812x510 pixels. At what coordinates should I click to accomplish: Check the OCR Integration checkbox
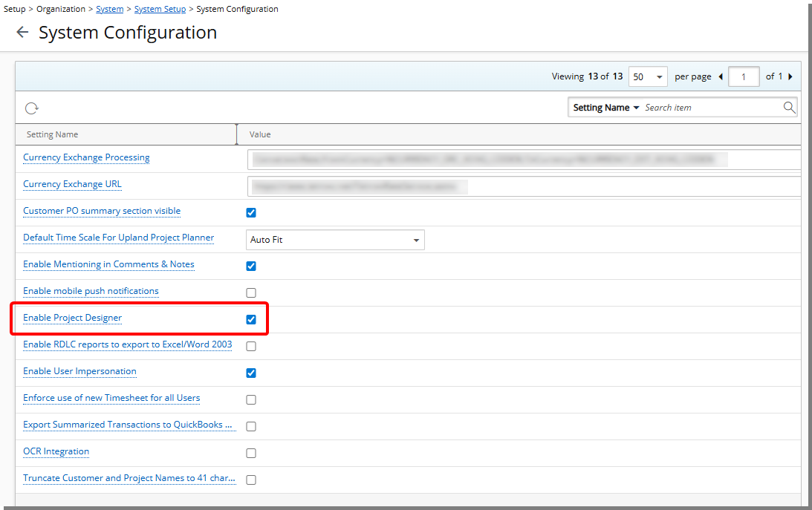tap(250, 453)
